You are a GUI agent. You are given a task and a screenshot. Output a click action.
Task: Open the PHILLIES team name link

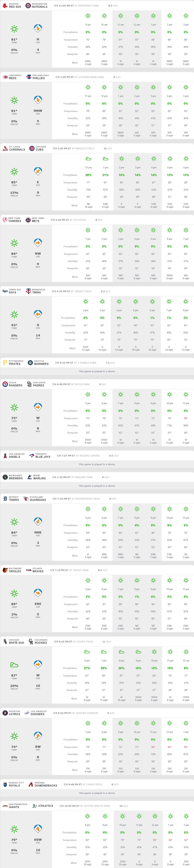click(x=39, y=78)
